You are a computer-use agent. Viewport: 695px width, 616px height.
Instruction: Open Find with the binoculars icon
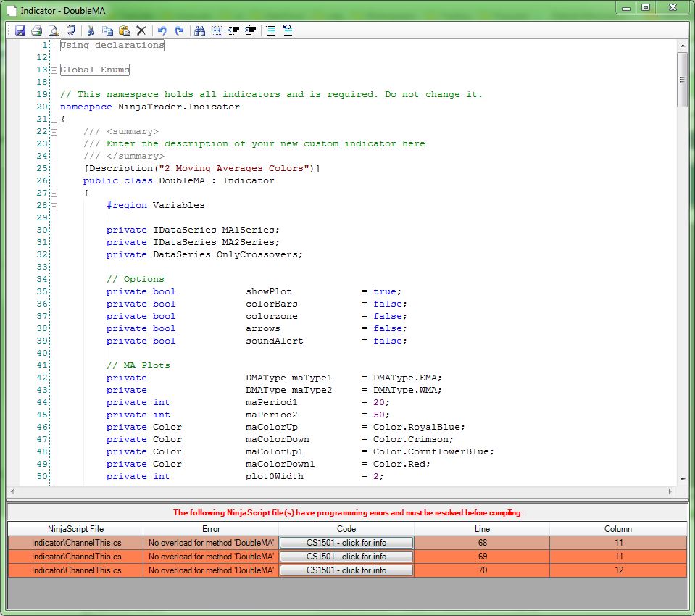(x=200, y=30)
